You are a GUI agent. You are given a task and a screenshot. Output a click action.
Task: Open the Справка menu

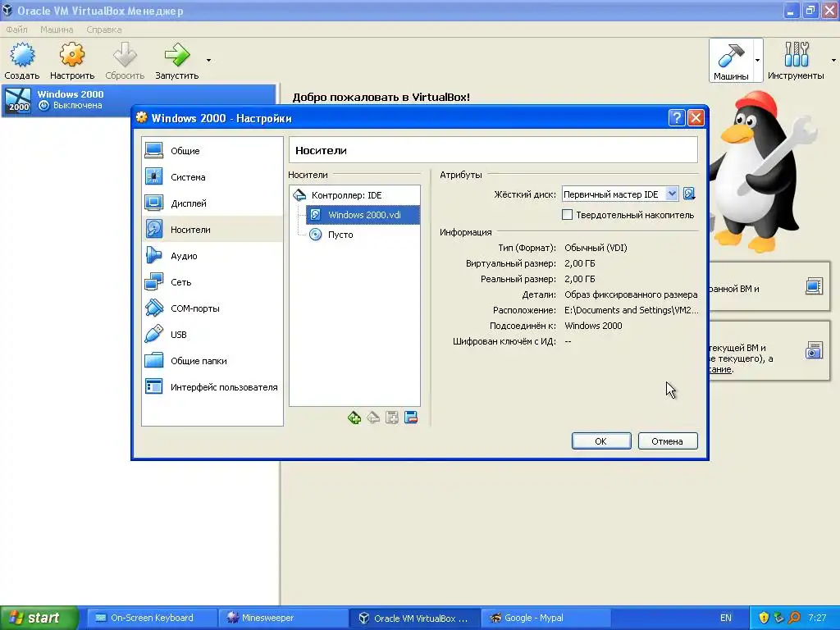(104, 30)
